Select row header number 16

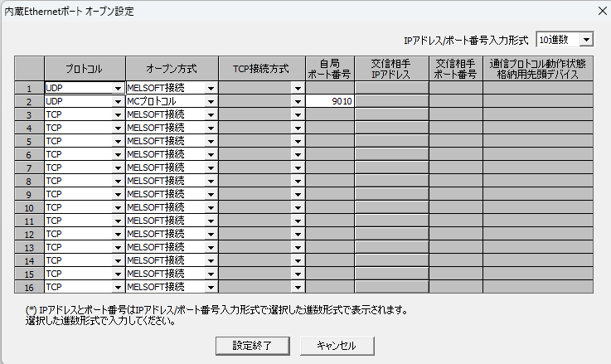pyautogui.click(x=29, y=287)
